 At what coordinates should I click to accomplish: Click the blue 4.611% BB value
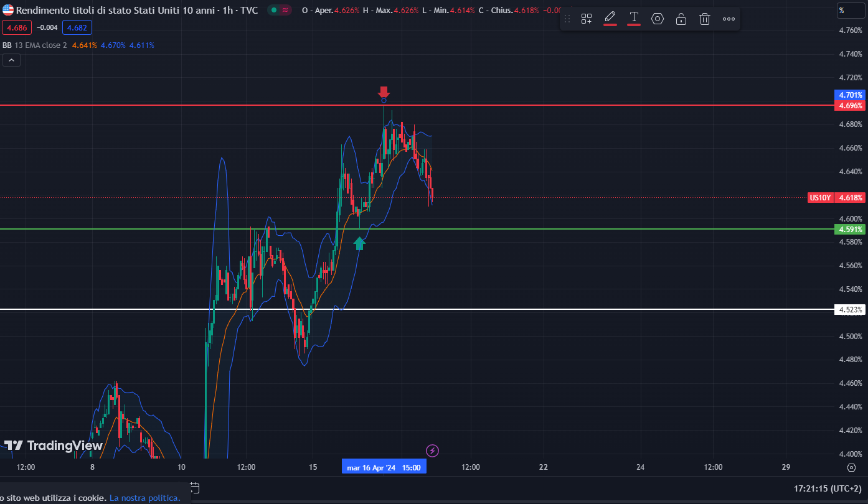click(142, 45)
